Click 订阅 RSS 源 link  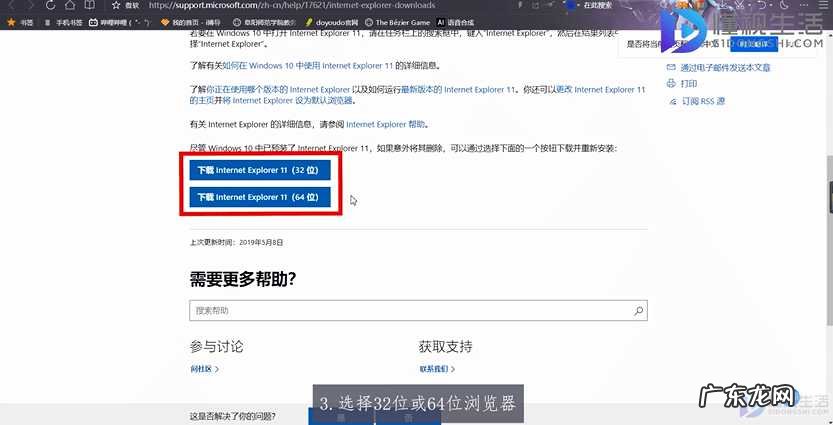tap(703, 101)
